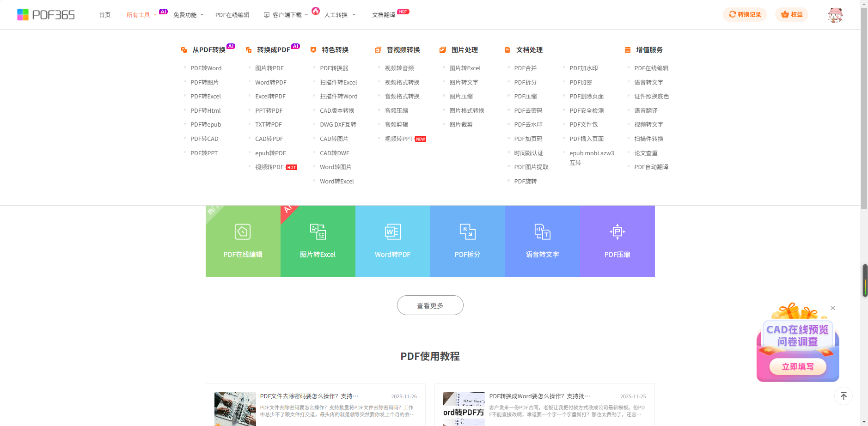Viewport: 868px width, 426px height.
Task: Click the user avatar icon
Action: coord(835,15)
